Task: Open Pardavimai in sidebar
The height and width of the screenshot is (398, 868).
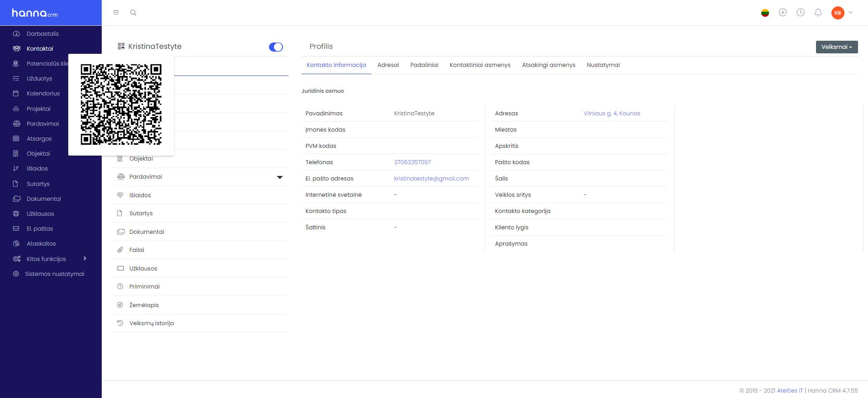Action: (42, 123)
